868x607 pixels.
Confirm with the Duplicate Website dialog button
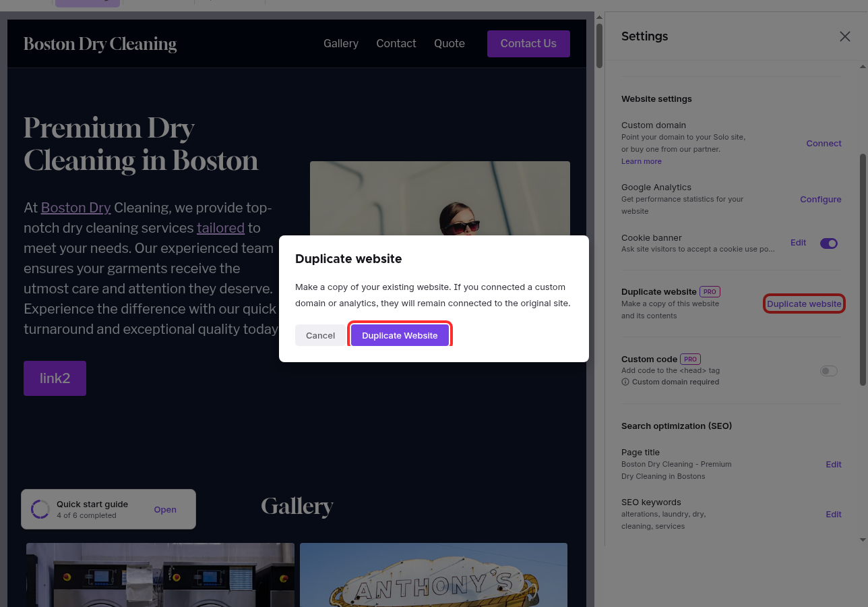tap(400, 335)
